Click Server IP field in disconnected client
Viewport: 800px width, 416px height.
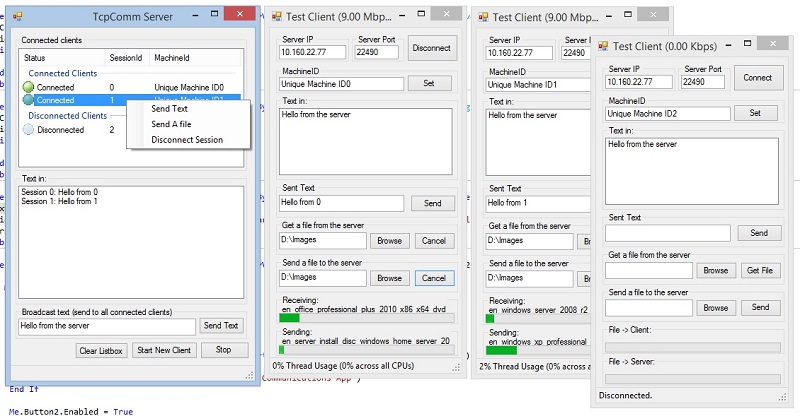pos(639,82)
